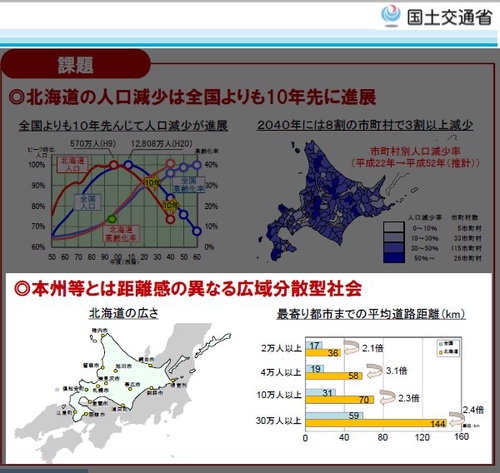Image resolution: width=500 pixels, height=473 pixels.
Task: Click the 課題 header tab
Action: (76, 64)
